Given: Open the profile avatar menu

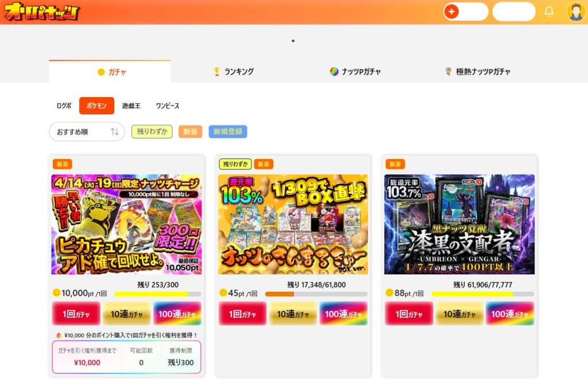Looking at the screenshot, I should (574, 11).
